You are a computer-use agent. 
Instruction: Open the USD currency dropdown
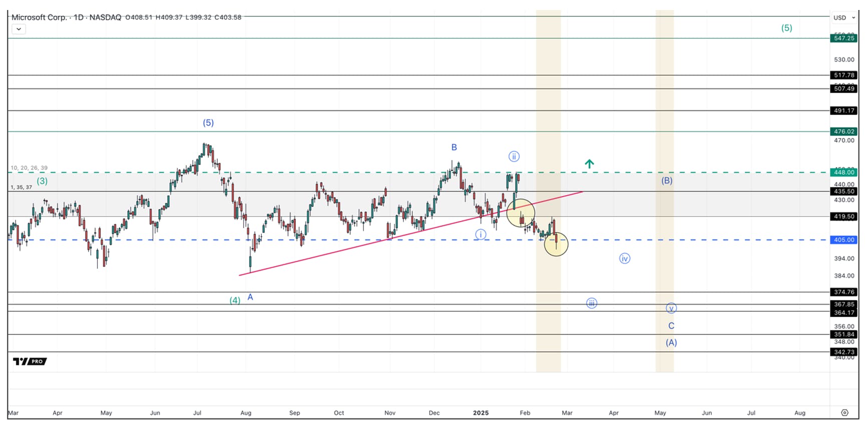(x=844, y=17)
